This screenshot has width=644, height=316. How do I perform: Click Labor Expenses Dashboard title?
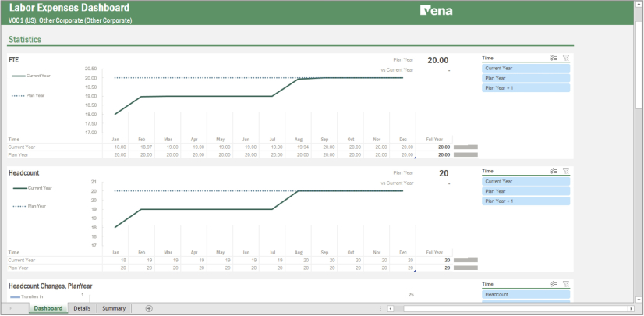(69, 8)
